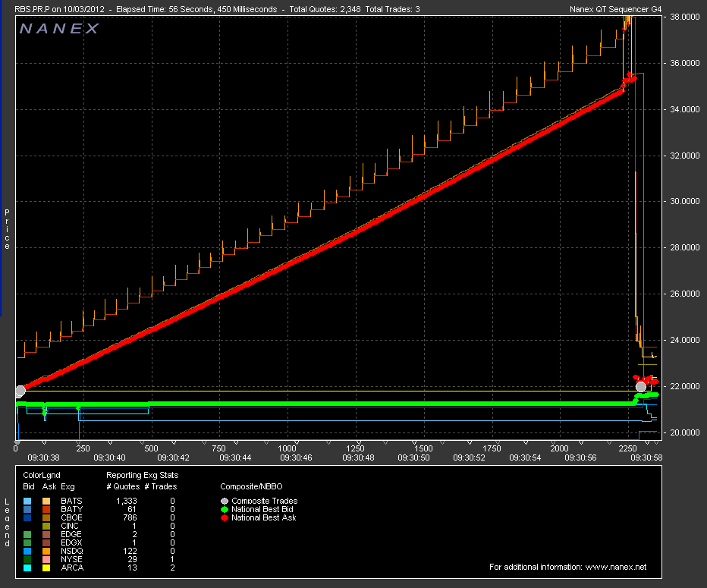Click the 09:30:38 time axis label

point(43,458)
